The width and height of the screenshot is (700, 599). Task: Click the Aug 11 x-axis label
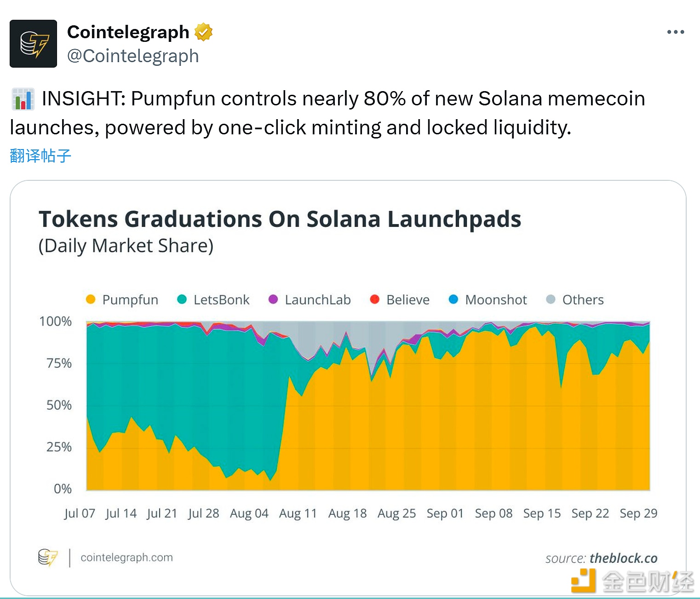tap(298, 513)
